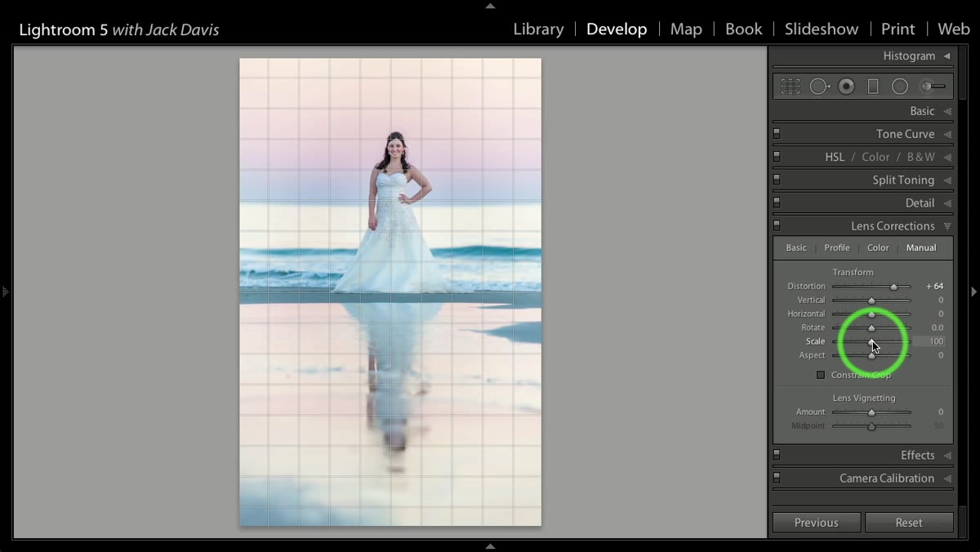Go to the Map module
The width and height of the screenshot is (980, 552).
[686, 29]
